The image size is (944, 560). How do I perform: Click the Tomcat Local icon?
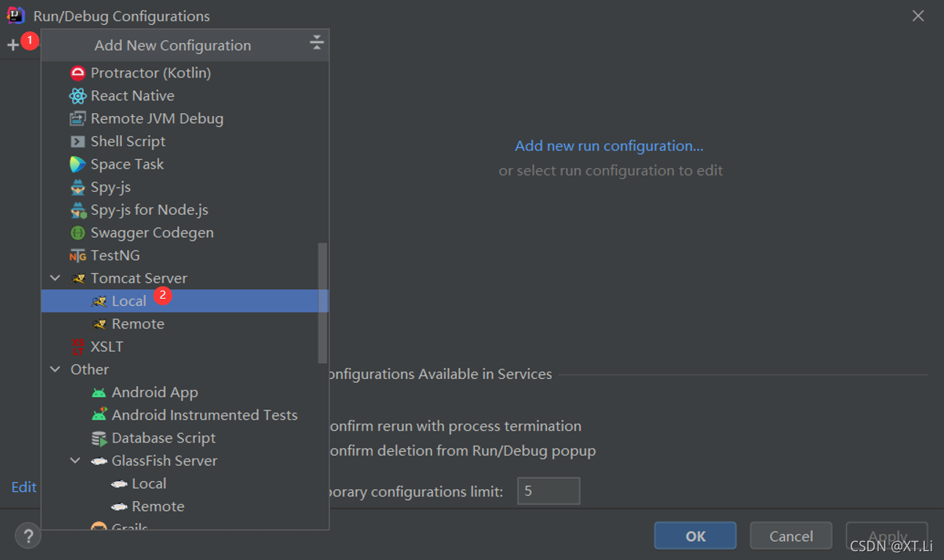[99, 301]
